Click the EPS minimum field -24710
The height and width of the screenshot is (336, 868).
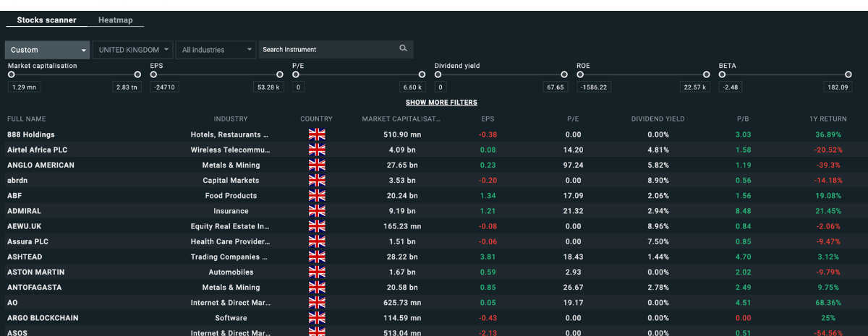165,87
